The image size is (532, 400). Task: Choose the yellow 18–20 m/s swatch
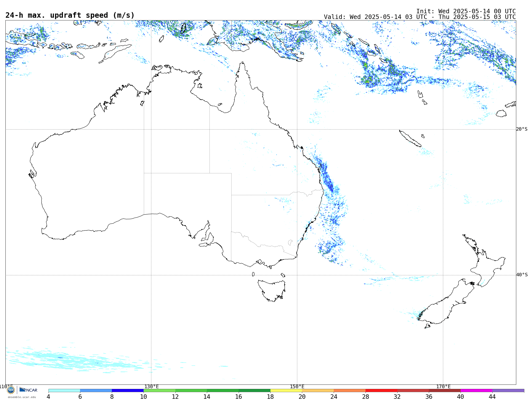click(286, 390)
